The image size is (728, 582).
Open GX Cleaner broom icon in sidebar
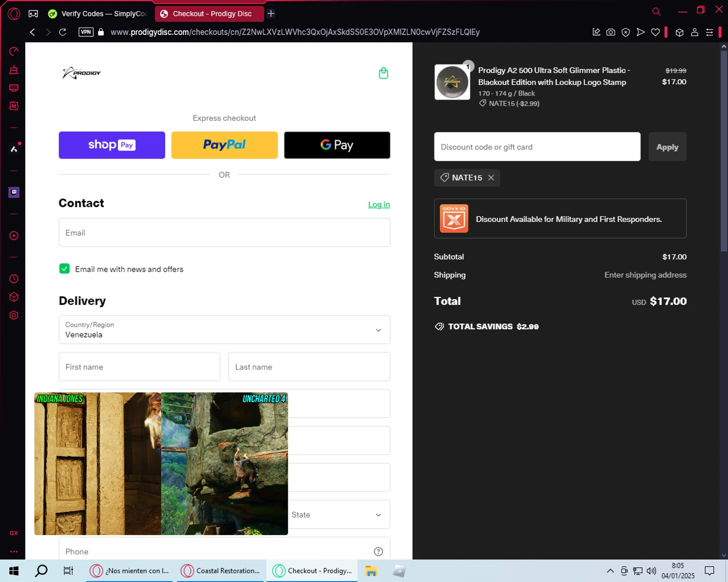tap(14, 70)
